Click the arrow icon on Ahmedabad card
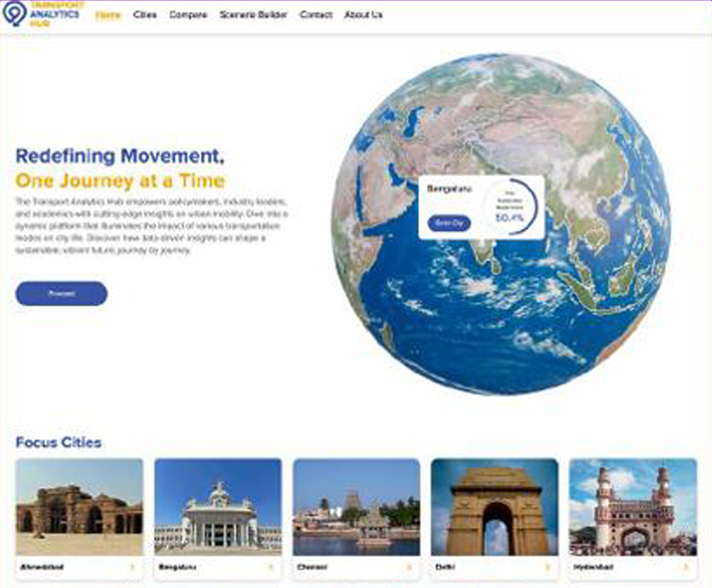The width and height of the screenshot is (712, 588). click(x=132, y=567)
